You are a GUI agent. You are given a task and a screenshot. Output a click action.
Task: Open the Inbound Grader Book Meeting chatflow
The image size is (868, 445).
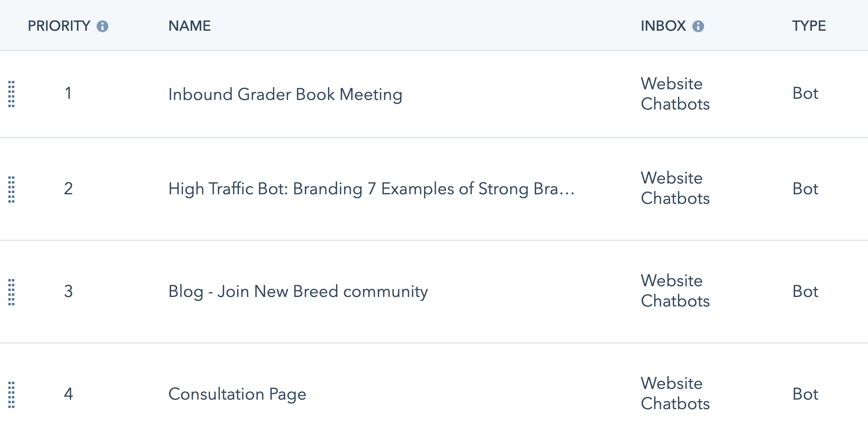tap(285, 94)
